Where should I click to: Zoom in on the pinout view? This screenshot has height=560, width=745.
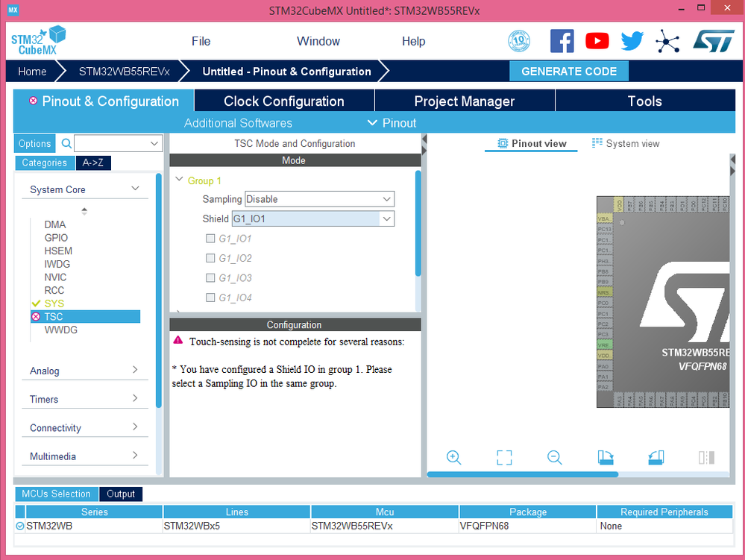click(x=453, y=457)
